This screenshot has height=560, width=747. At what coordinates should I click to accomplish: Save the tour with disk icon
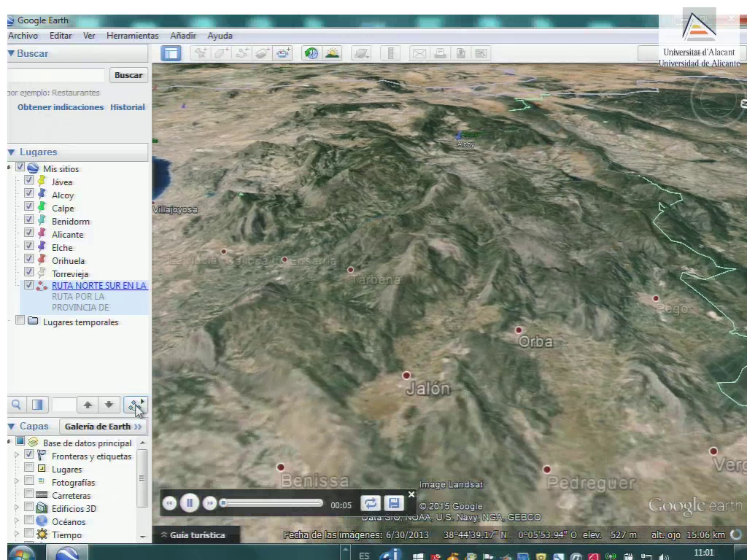(x=393, y=503)
